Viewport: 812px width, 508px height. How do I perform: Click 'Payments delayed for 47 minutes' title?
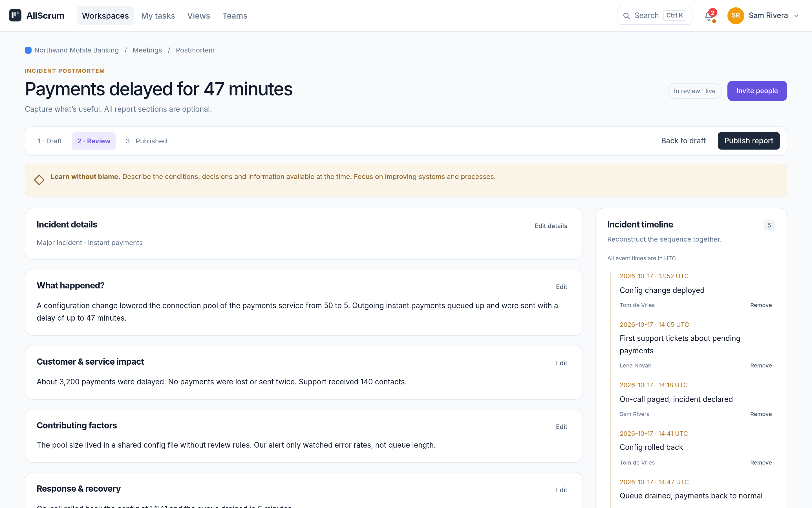(159, 89)
